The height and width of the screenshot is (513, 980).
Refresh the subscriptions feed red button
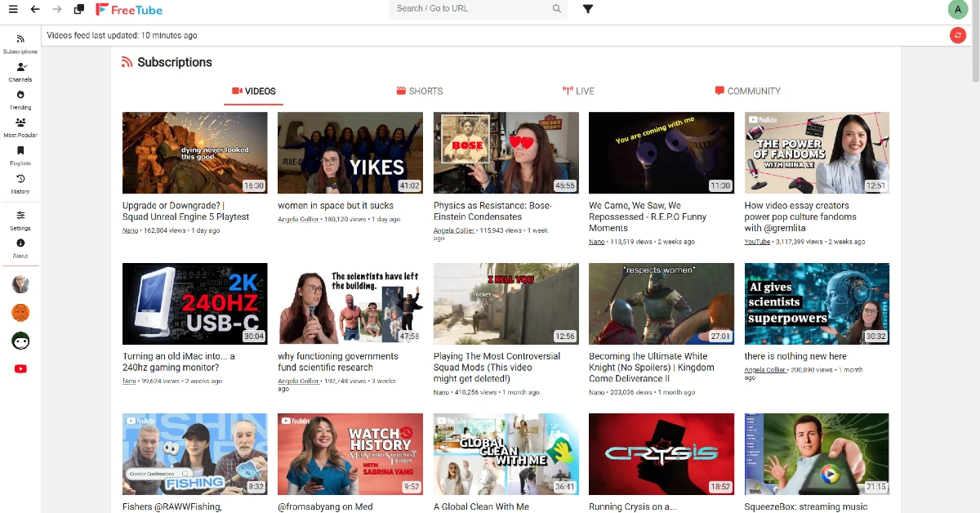pyautogui.click(x=958, y=35)
